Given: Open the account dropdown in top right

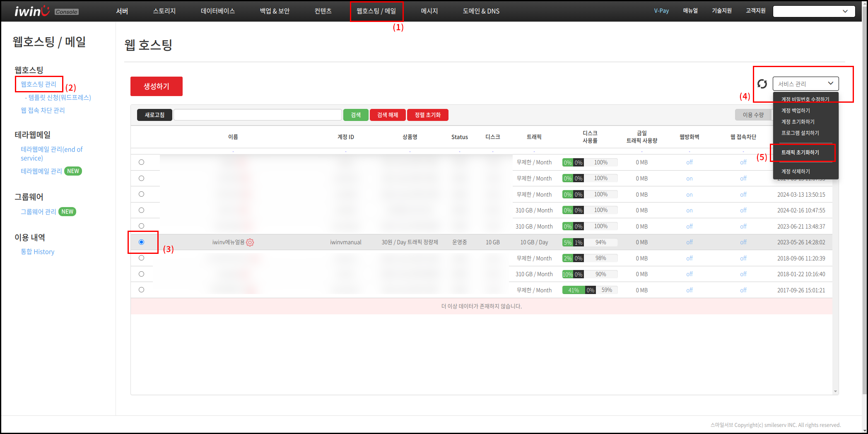Looking at the screenshot, I should pyautogui.click(x=814, y=11).
